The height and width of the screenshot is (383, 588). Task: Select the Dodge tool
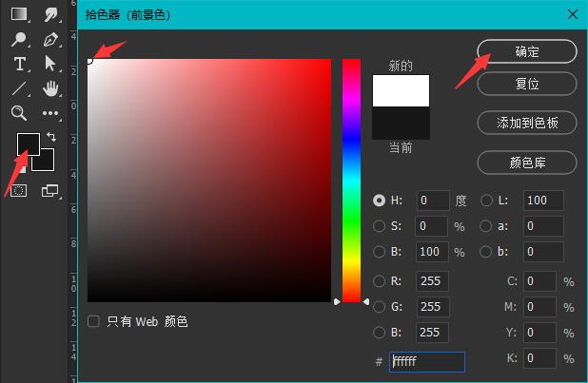click(19, 39)
